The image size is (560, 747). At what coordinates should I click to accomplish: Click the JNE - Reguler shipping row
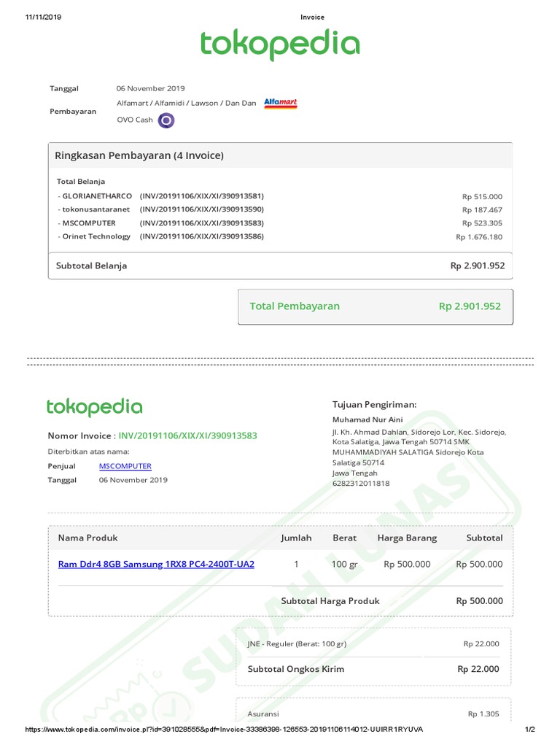point(373,644)
